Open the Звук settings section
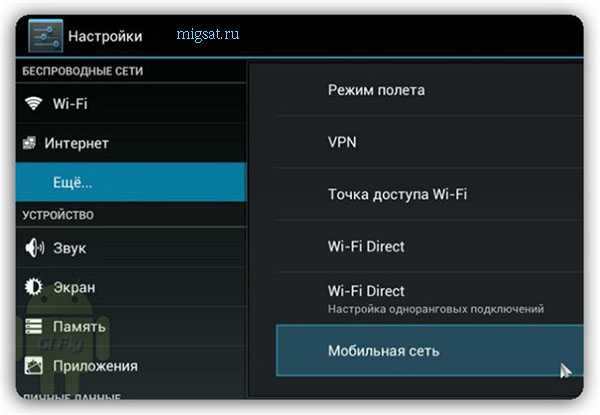600x415 pixels. pos(131,248)
